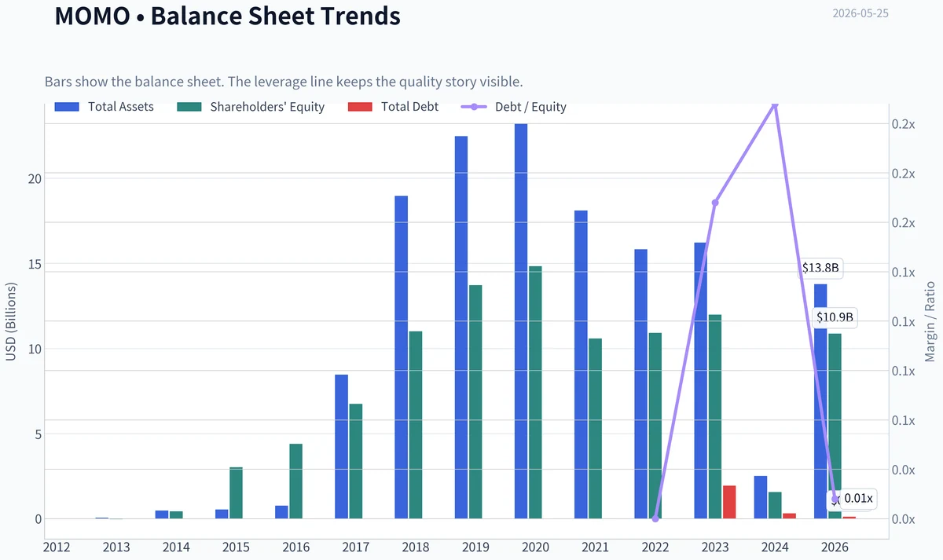Viewport: 943px width, 560px height.
Task: Toggle the Debt / Equity legend label
Action: pos(530,107)
